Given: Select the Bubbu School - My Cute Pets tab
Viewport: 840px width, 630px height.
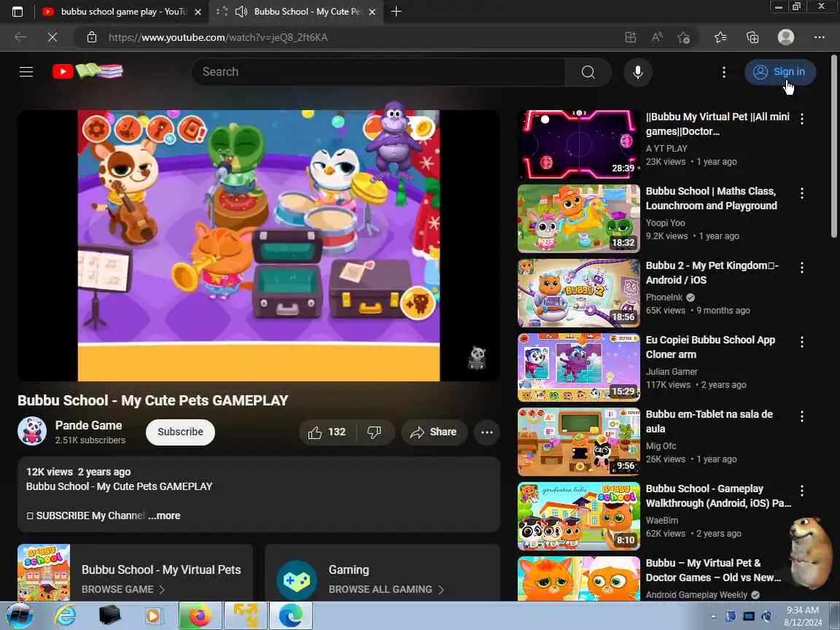Looking at the screenshot, I should (x=296, y=11).
